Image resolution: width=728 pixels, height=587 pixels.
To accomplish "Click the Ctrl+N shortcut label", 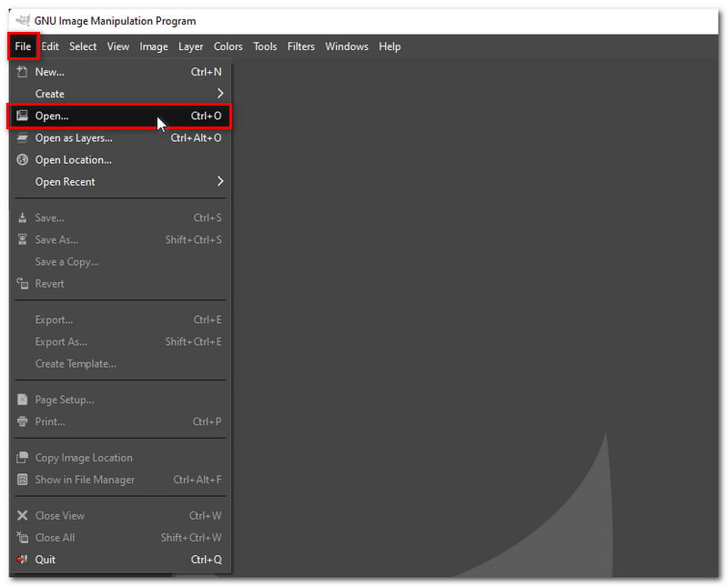I will [x=207, y=72].
